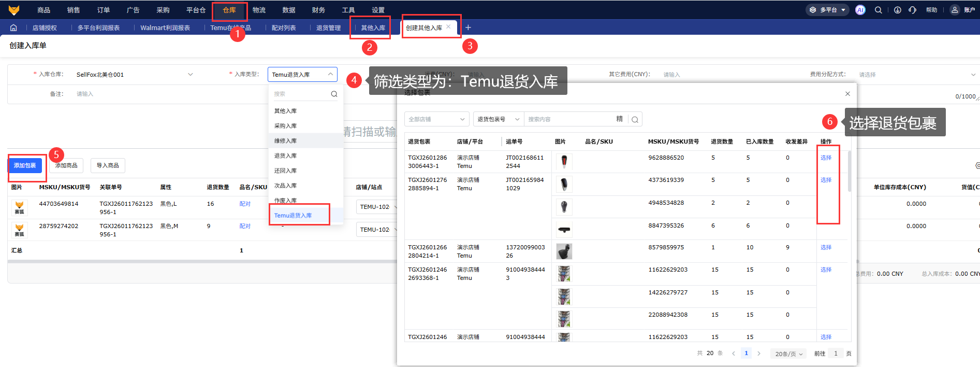Select 维修入库 from the type list
This screenshot has width=980, height=367.
pyautogui.click(x=305, y=141)
